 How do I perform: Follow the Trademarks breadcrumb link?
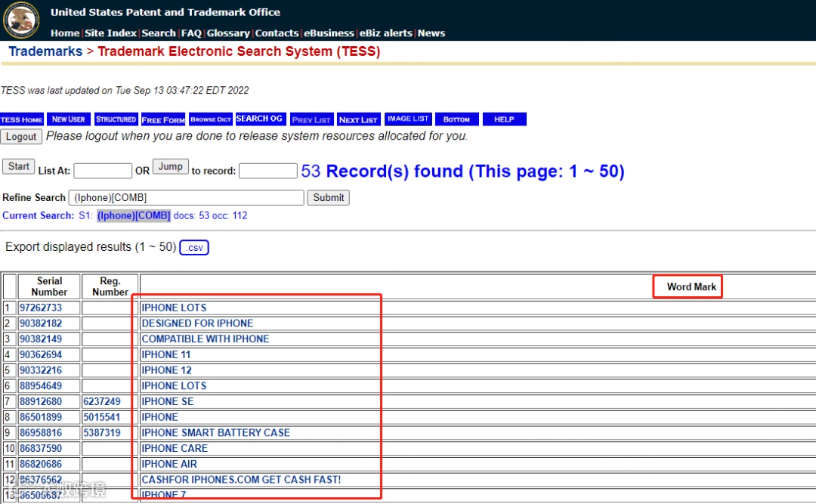click(x=45, y=51)
